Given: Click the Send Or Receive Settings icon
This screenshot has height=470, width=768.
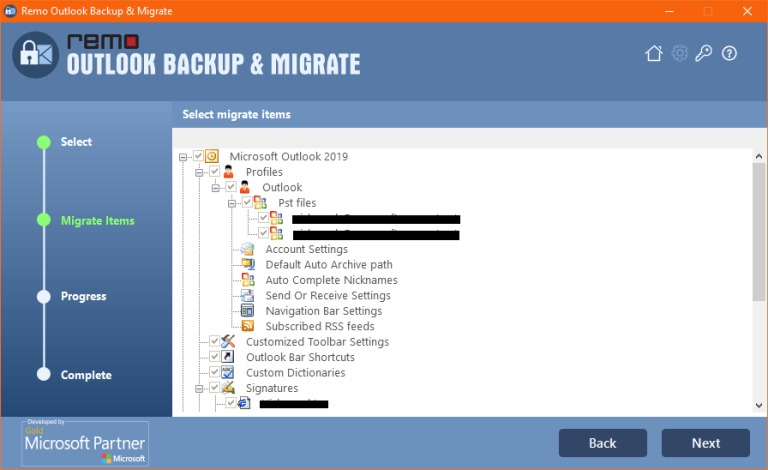Looking at the screenshot, I should coord(248,295).
